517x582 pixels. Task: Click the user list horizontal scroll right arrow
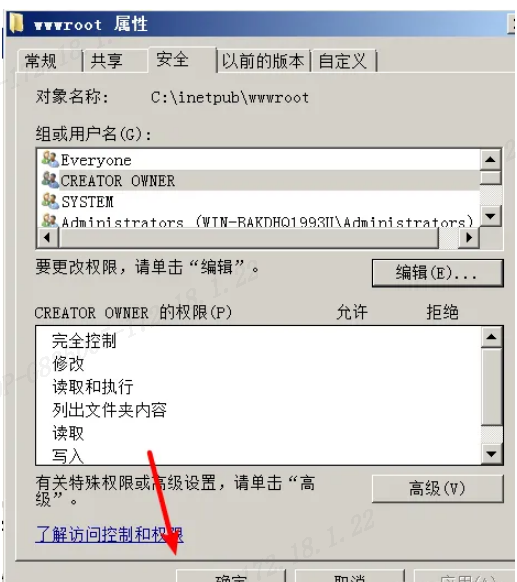pos(469,238)
